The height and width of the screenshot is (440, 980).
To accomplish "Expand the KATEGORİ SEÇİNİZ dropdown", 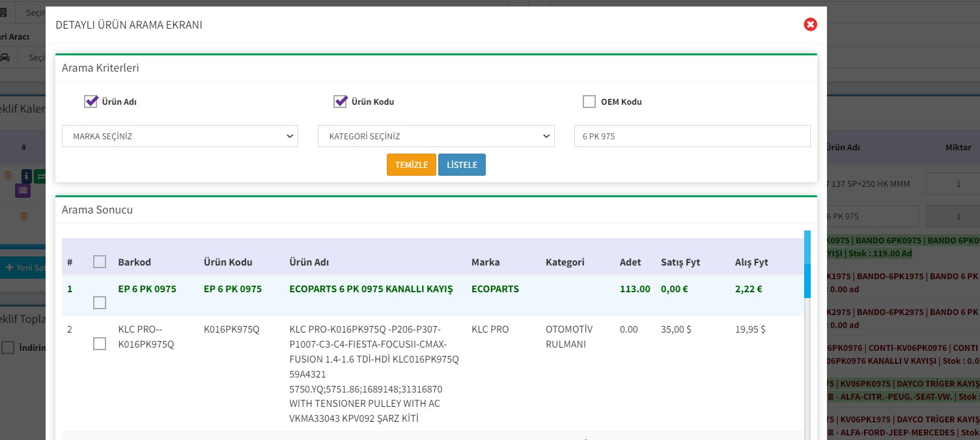I will (x=436, y=136).
